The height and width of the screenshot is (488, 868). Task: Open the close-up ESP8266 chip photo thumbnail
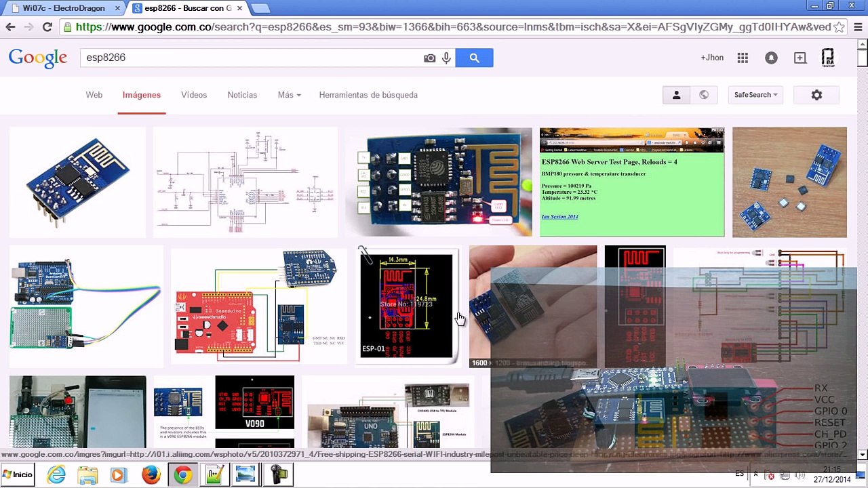click(439, 182)
